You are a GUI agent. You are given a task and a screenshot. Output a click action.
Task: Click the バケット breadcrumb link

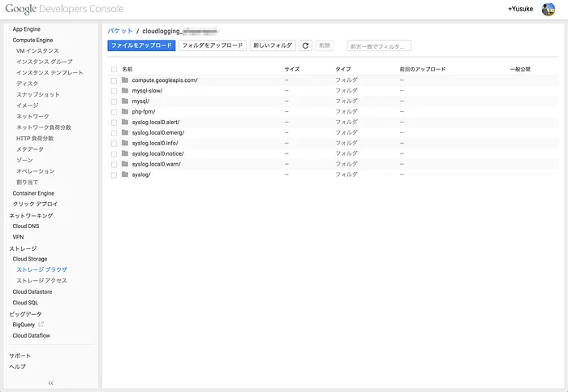tap(120, 31)
